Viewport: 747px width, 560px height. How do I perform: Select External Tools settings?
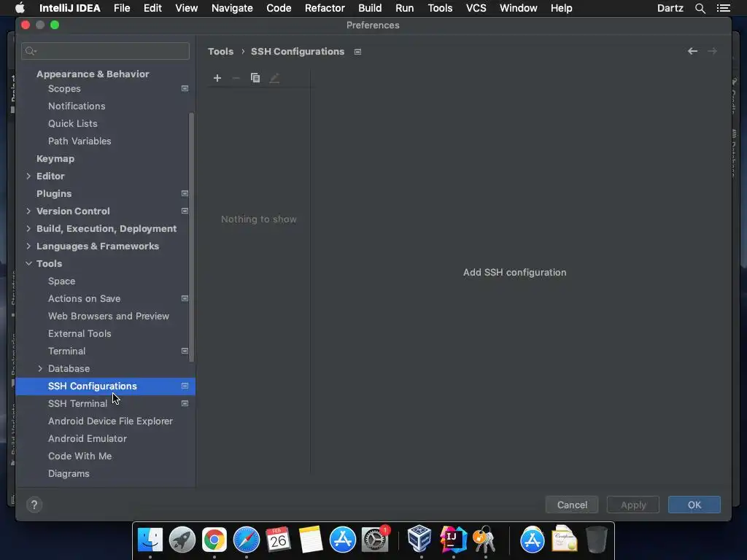[80, 333]
